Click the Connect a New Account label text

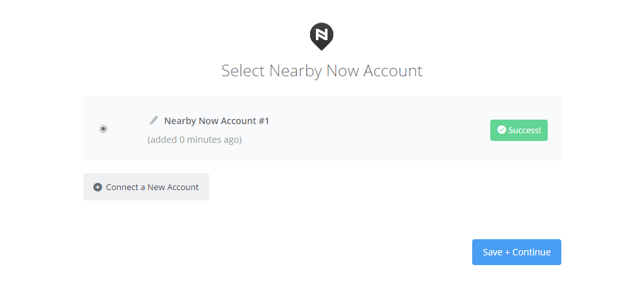pos(152,187)
